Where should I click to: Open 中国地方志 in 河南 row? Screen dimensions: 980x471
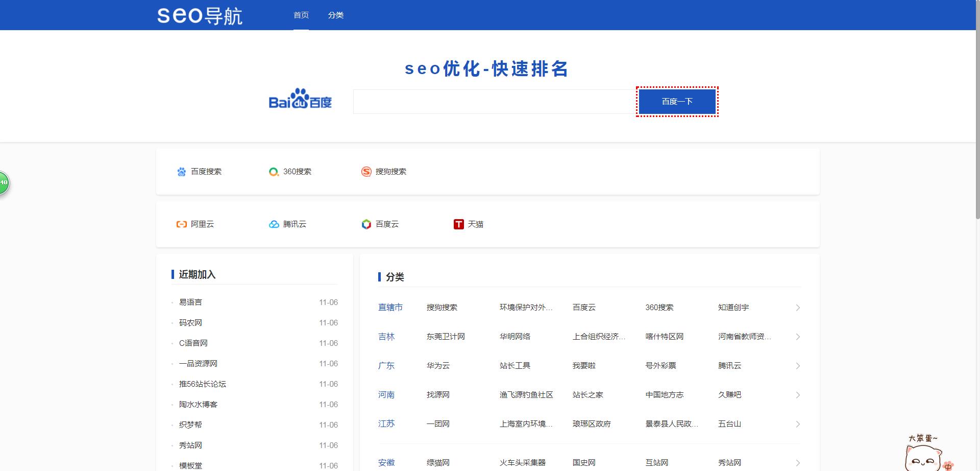pos(665,395)
